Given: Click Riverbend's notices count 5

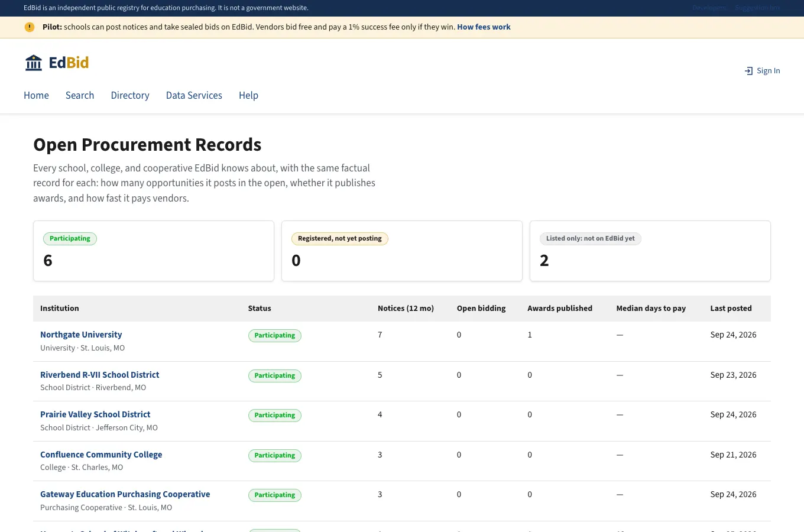Looking at the screenshot, I should [380, 375].
